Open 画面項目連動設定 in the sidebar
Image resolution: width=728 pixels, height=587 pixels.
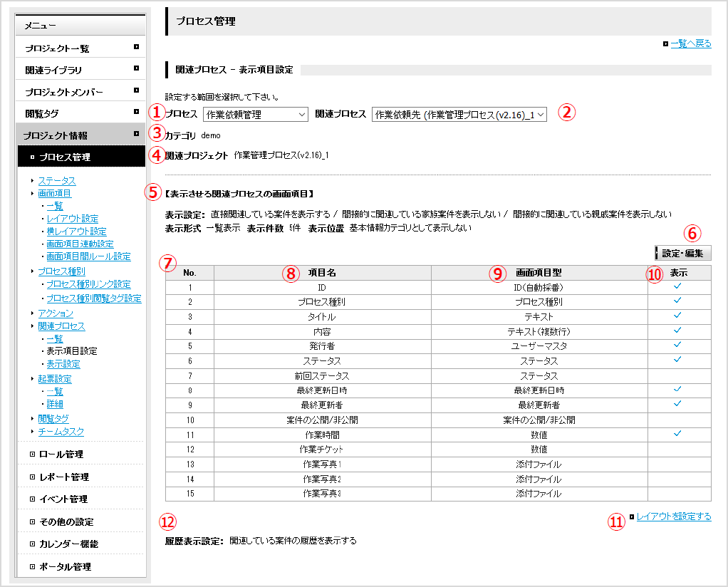click(x=80, y=244)
